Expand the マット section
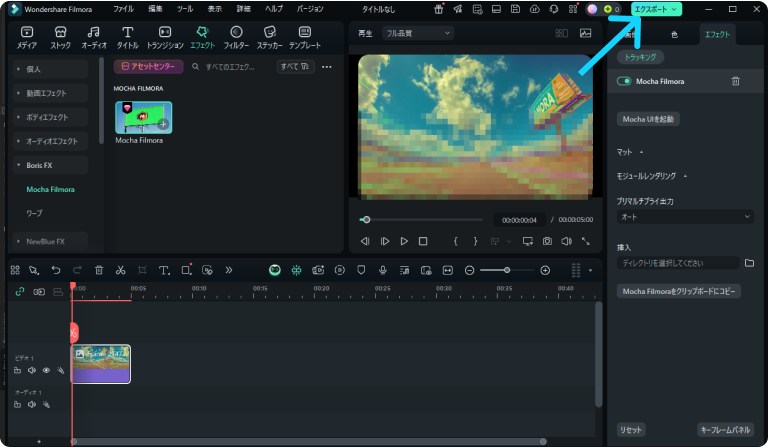The width and height of the screenshot is (768, 447). [x=630, y=152]
